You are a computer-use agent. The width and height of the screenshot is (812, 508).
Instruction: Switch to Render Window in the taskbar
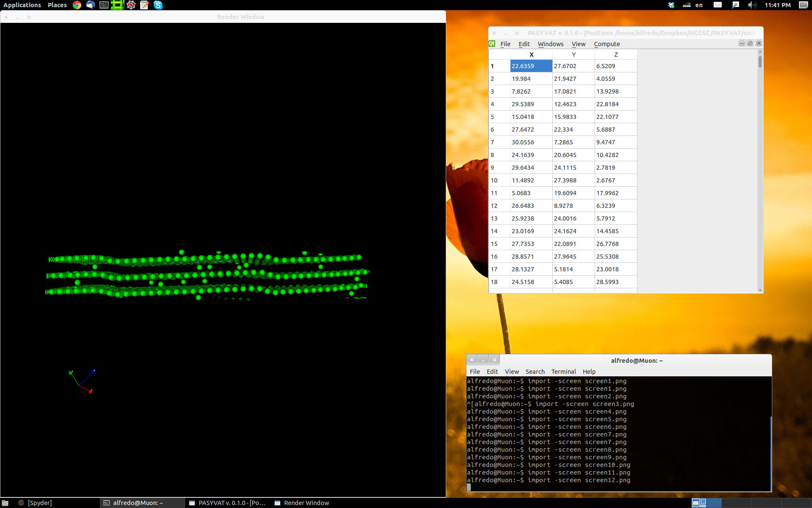pyautogui.click(x=306, y=503)
